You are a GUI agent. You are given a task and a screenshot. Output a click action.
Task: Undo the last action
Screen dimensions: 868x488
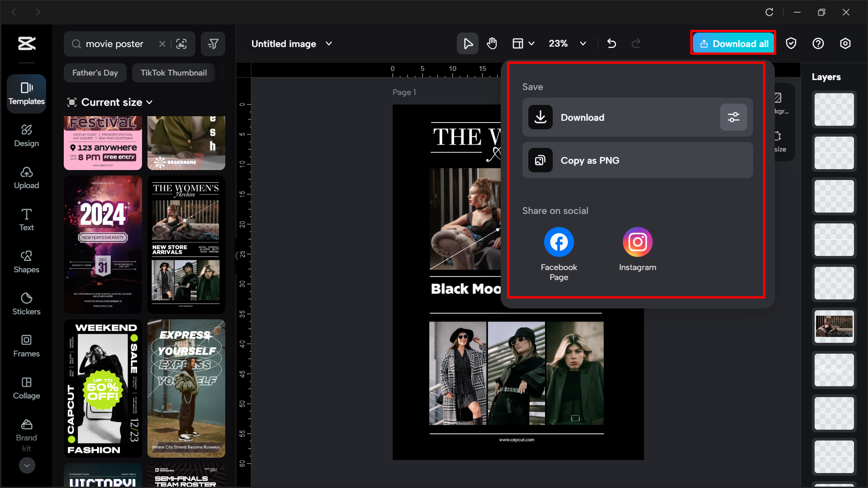coord(612,44)
